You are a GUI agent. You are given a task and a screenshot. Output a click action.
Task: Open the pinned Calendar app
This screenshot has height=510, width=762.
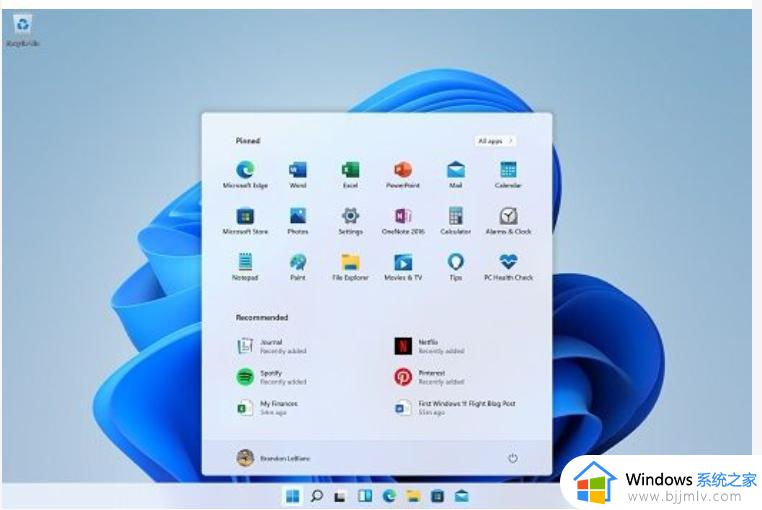click(508, 175)
